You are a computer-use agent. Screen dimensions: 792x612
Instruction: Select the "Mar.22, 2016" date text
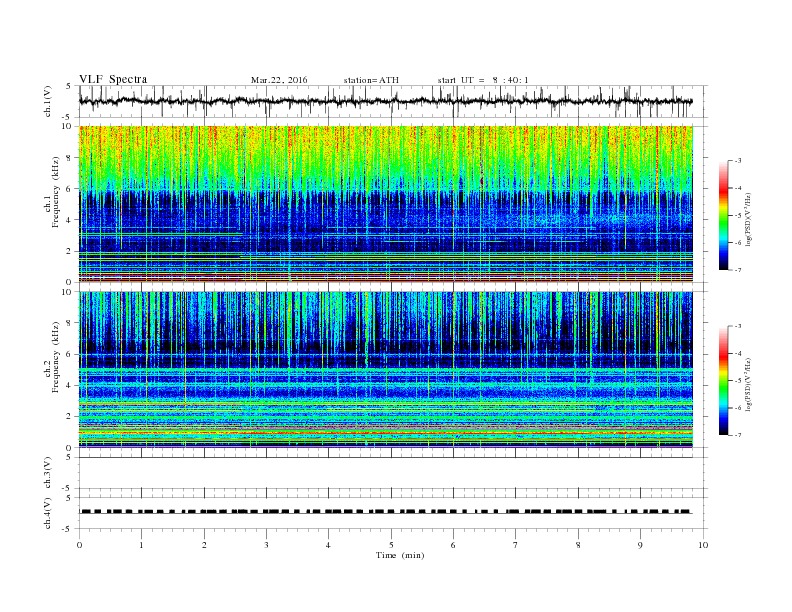279,80
